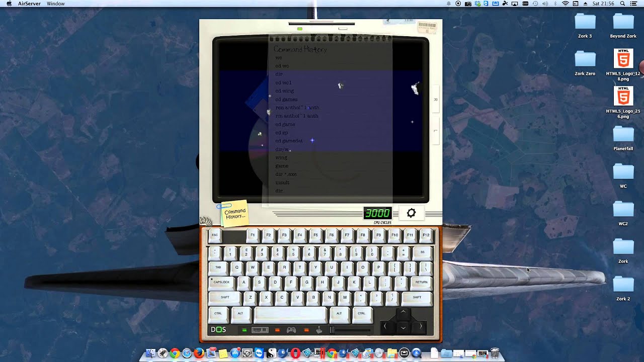Select 'cd zp' in Command History list
Image resolution: width=644 pixels, height=362 pixels.
282,133
